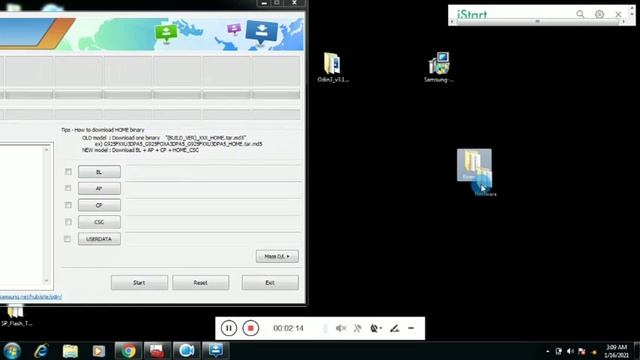Open the SP_Flash_T desktop folder
Image resolution: width=640 pixels, height=360 pixels.
pyautogui.click(x=16, y=316)
